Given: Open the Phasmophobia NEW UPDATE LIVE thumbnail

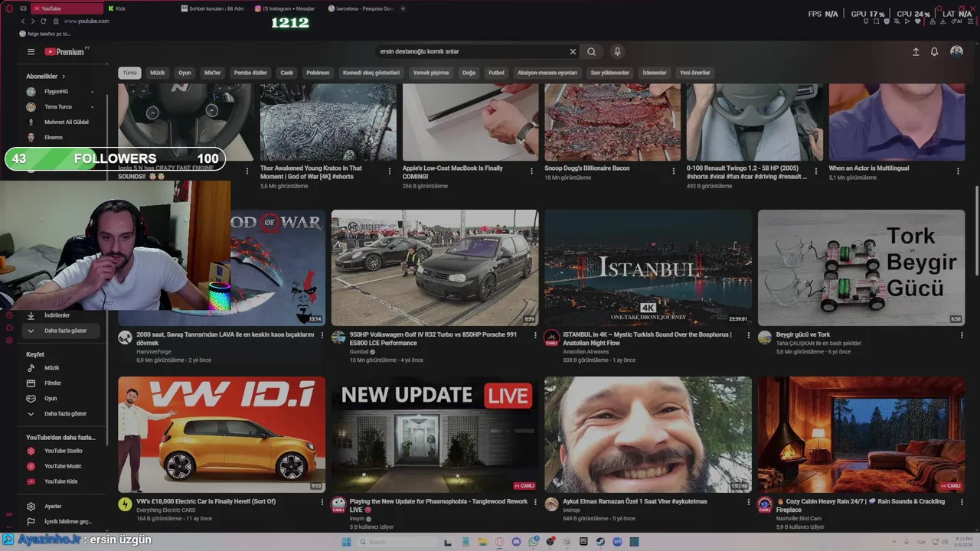Looking at the screenshot, I should [x=435, y=435].
